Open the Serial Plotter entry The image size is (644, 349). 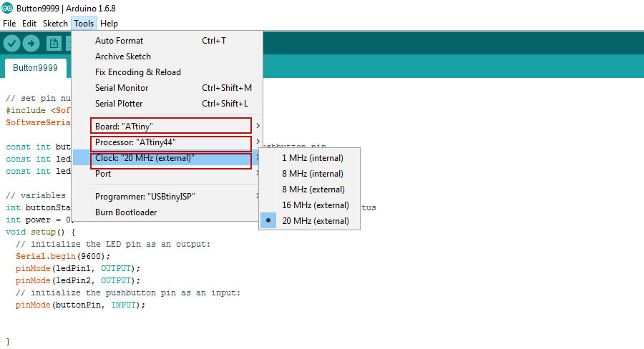[167, 104]
